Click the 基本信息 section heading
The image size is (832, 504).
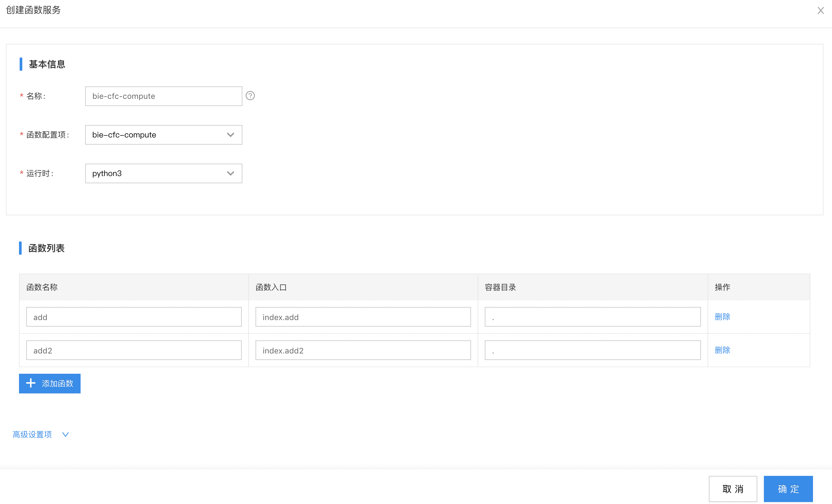click(47, 64)
